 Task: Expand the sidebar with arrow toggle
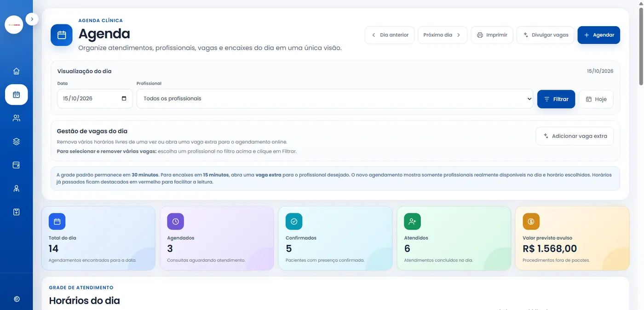tap(32, 19)
